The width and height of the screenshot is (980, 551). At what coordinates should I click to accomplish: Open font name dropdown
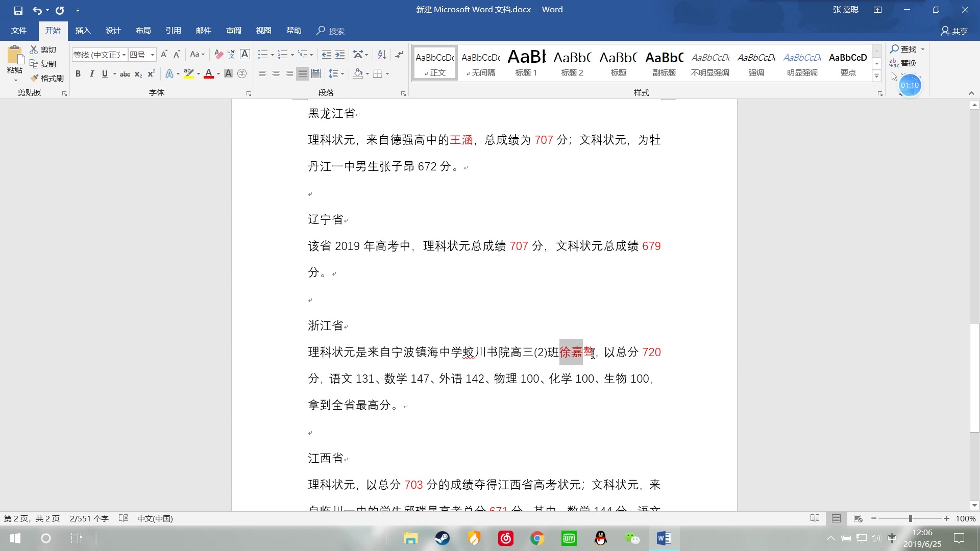click(124, 55)
